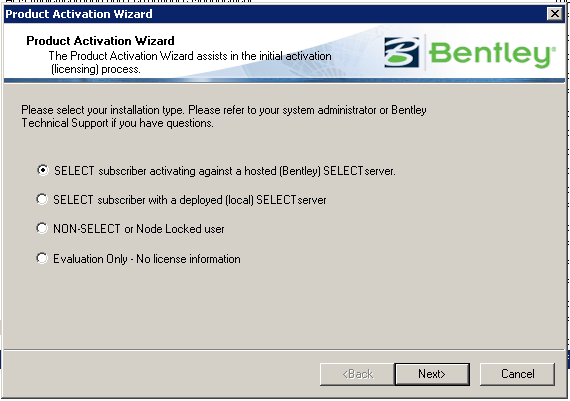Click the bold Product Activation Wizard heading

100,41
